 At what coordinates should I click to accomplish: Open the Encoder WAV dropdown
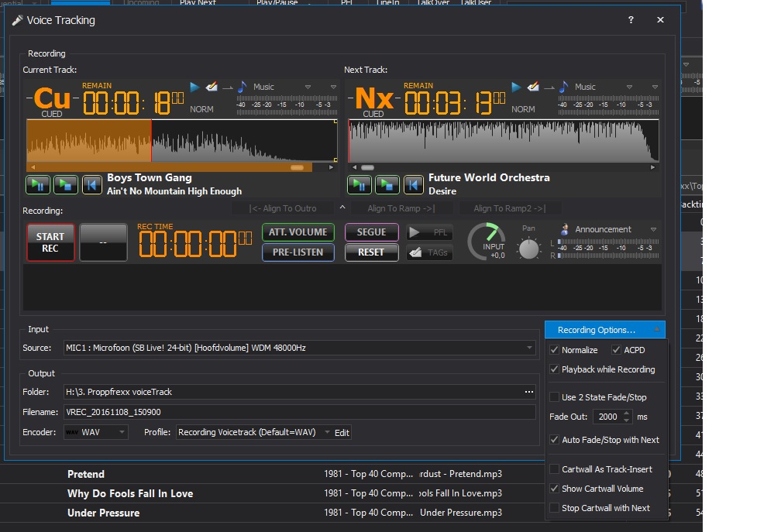[x=122, y=432]
